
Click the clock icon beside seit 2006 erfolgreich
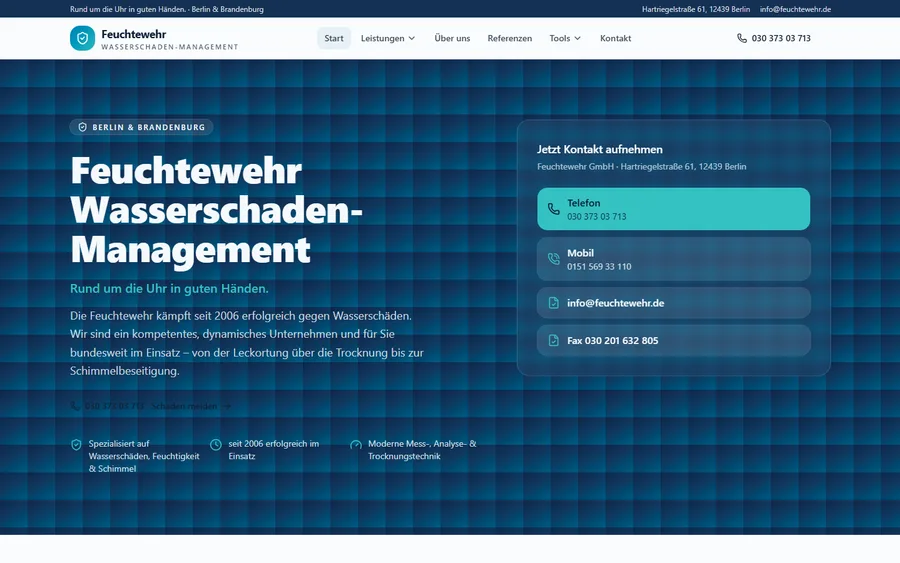pos(216,444)
